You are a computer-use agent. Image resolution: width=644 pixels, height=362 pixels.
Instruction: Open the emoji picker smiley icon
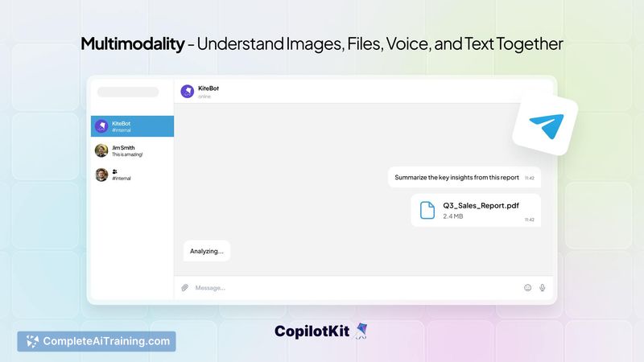[528, 288]
